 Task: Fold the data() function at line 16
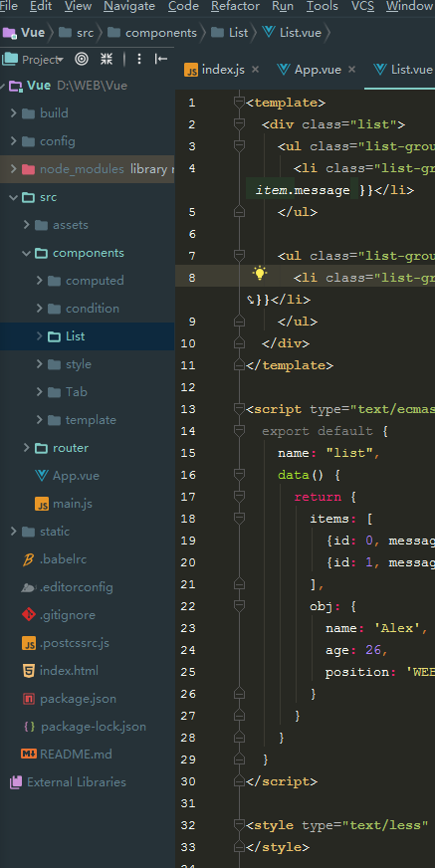point(239,475)
